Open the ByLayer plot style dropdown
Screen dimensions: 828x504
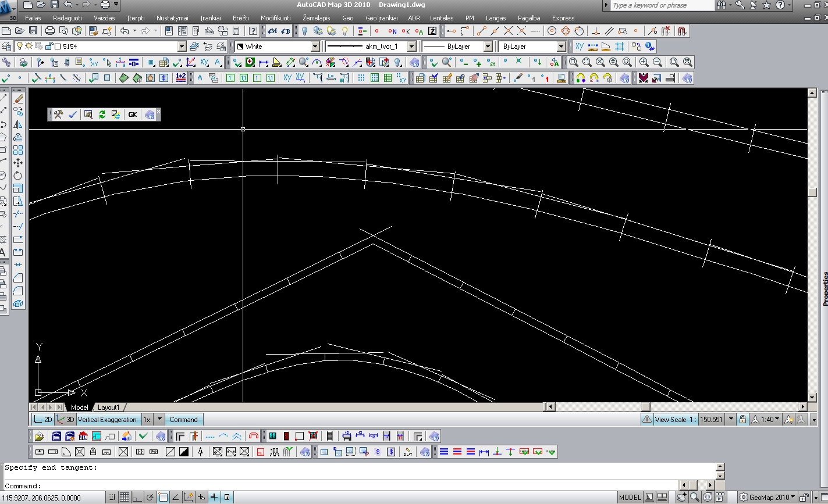tap(562, 47)
